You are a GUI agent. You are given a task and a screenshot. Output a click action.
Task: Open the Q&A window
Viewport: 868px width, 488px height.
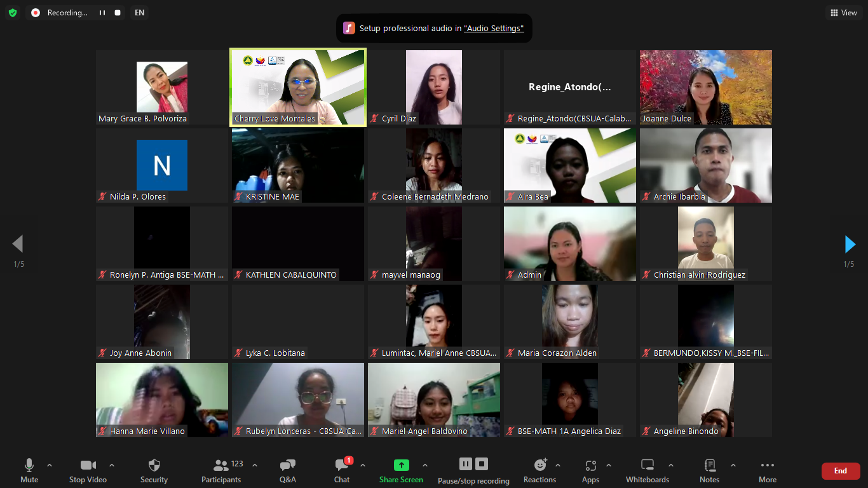[x=287, y=470]
